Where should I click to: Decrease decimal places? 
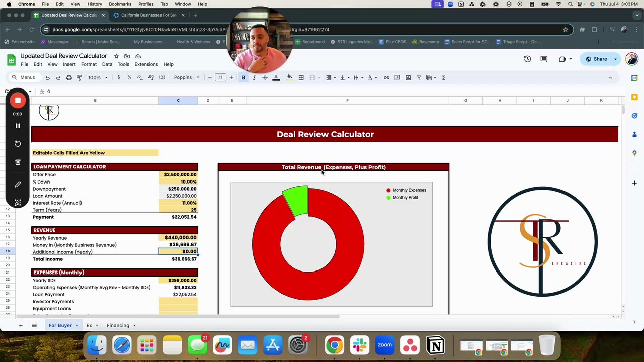coord(139,77)
